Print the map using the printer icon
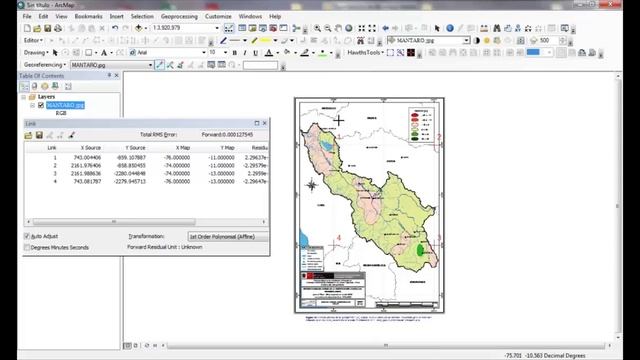This screenshot has width=640, height=360. click(x=58, y=28)
